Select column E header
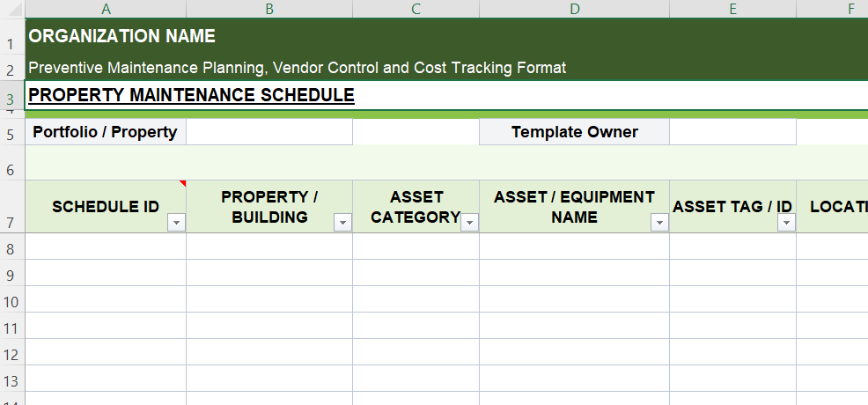 click(x=732, y=9)
